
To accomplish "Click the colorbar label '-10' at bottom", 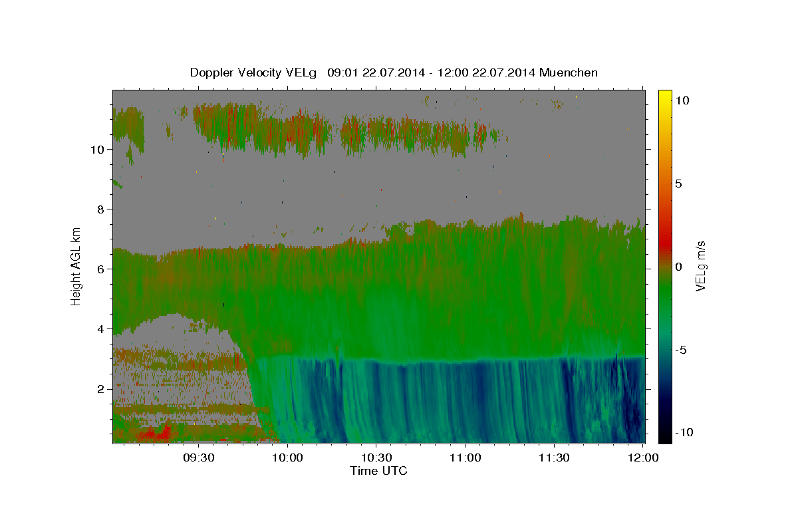I will [684, 433].
